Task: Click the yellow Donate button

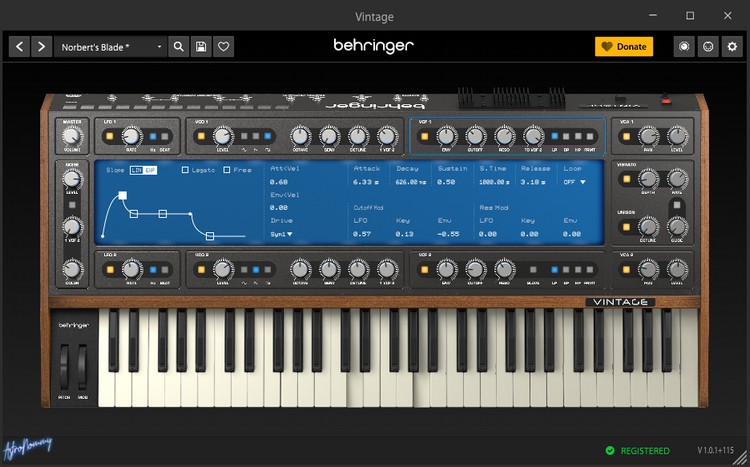Action: pyautogui.click(x=624, y=46)
